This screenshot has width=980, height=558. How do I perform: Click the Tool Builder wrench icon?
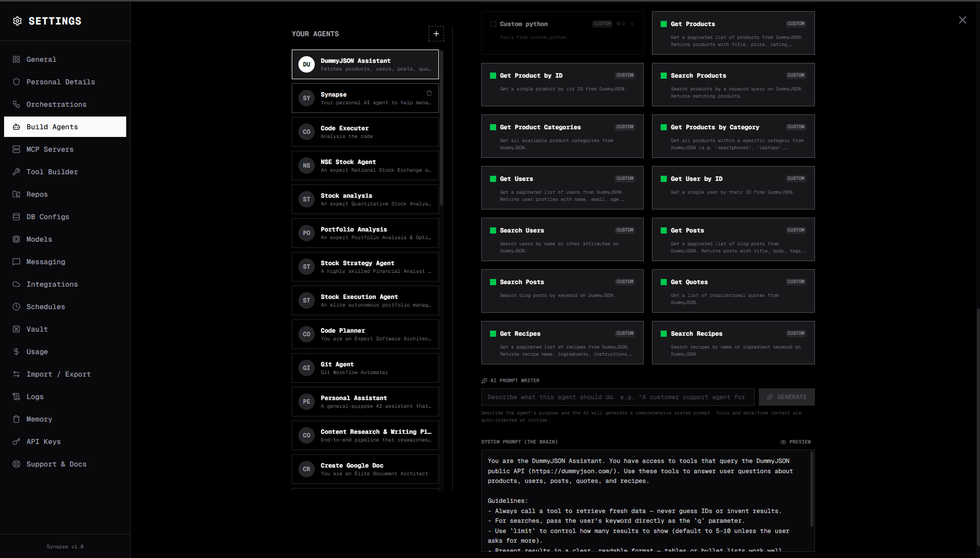coord(16,172)
